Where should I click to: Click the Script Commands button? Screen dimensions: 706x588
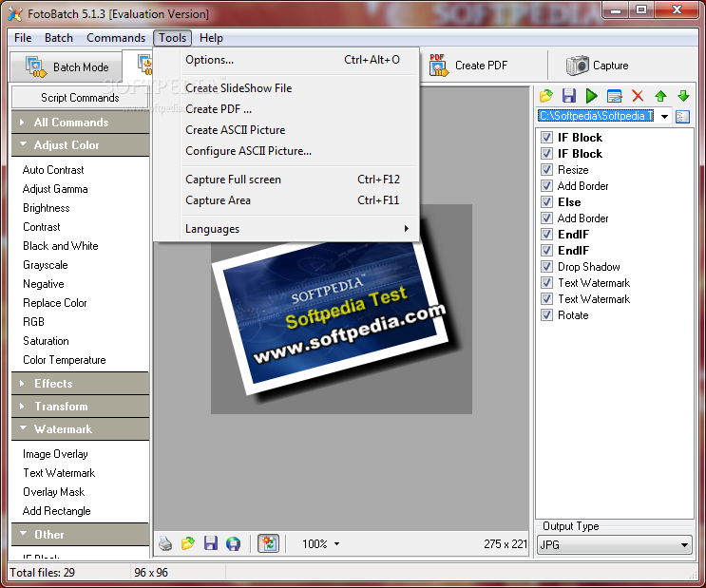(80, 98)
